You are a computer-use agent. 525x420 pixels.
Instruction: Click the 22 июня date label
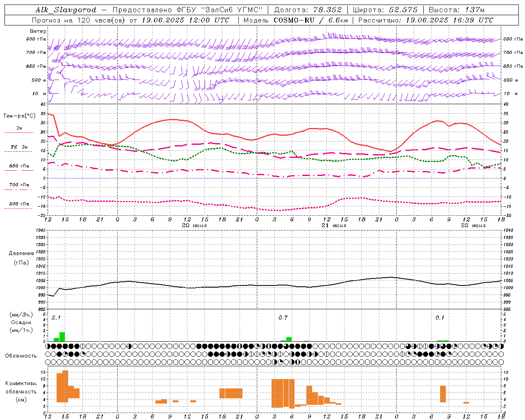click(473, 226)
